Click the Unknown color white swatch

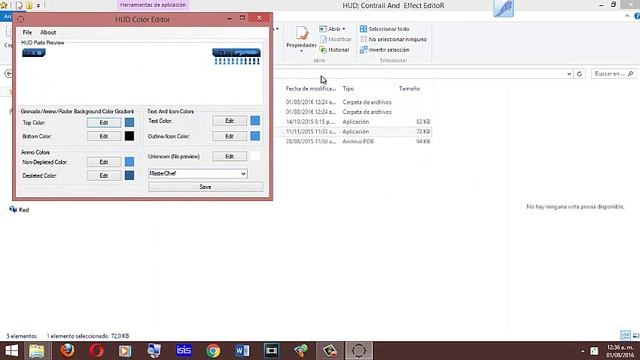(x=255, y=156)
